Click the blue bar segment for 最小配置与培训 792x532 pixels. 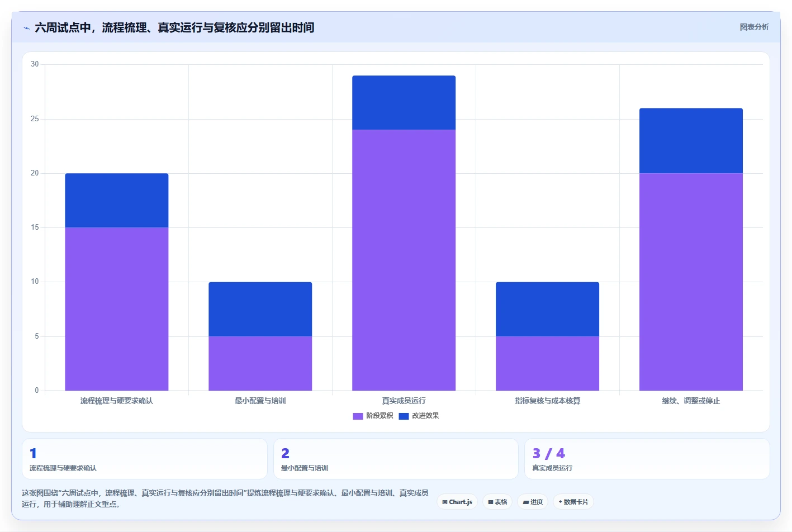(260, 309)
